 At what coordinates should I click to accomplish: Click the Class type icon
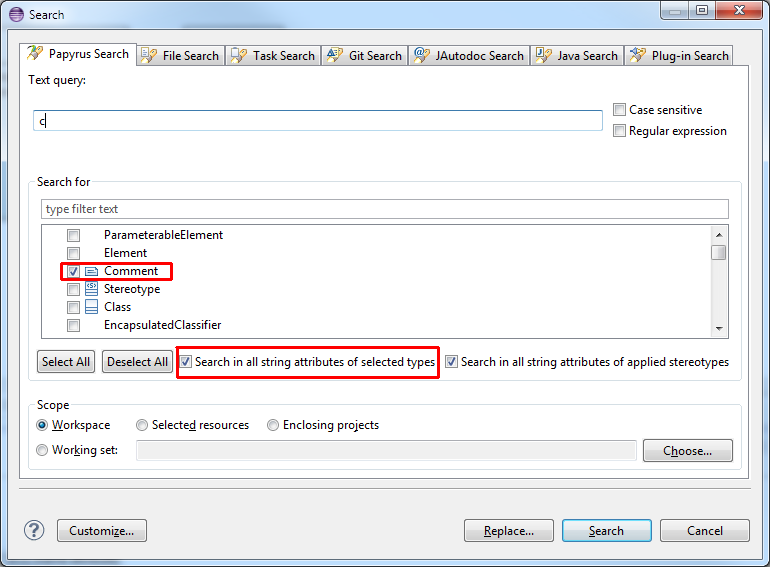pos(91,307)
